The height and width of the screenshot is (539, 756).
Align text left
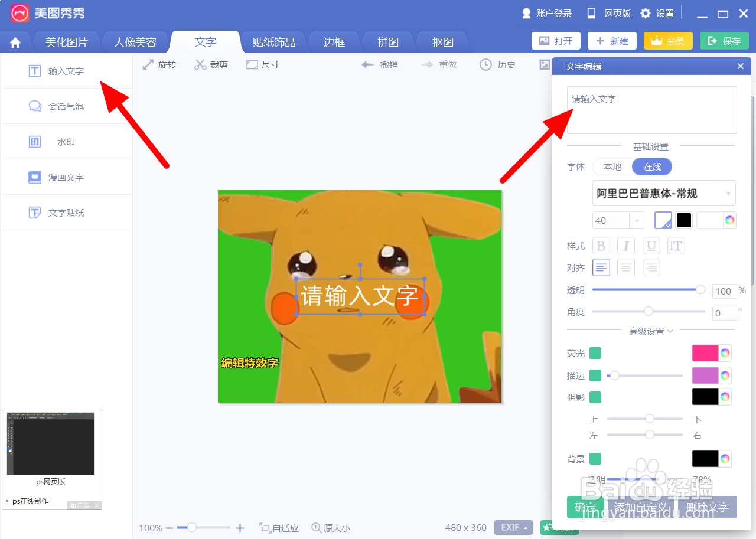601,267
